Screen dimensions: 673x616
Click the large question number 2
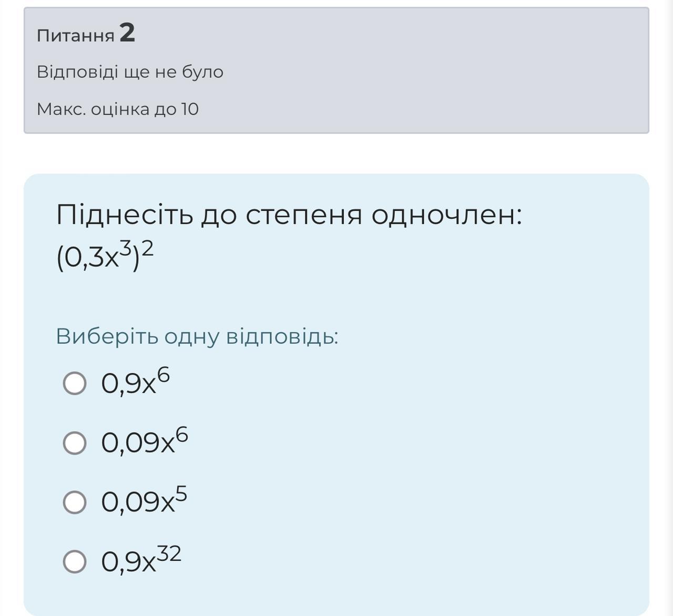pyautogui.click(x=127, y=33)
